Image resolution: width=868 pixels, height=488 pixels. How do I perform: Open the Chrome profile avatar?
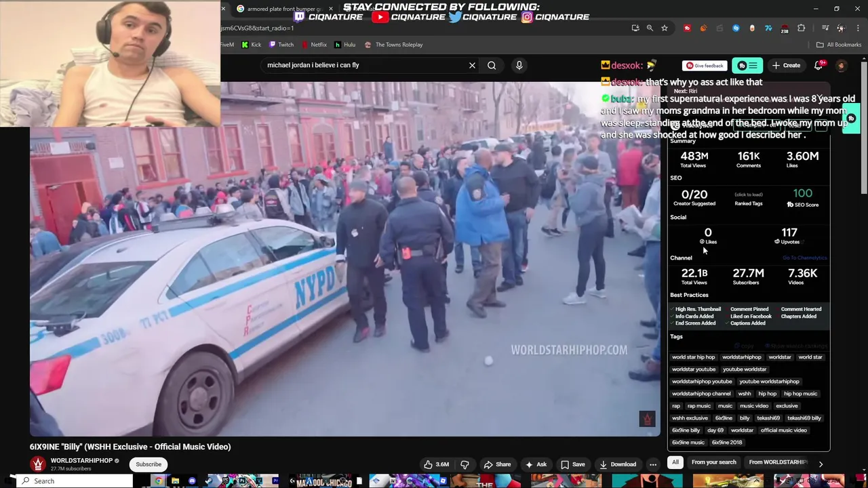click(x=841, y=28)
